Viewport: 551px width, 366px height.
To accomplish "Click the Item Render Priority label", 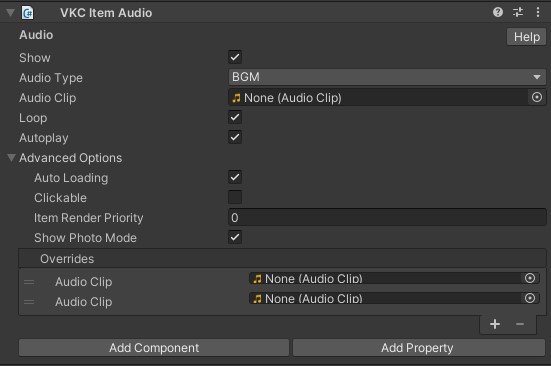I will pyautogui.click(x=89, y=218).
